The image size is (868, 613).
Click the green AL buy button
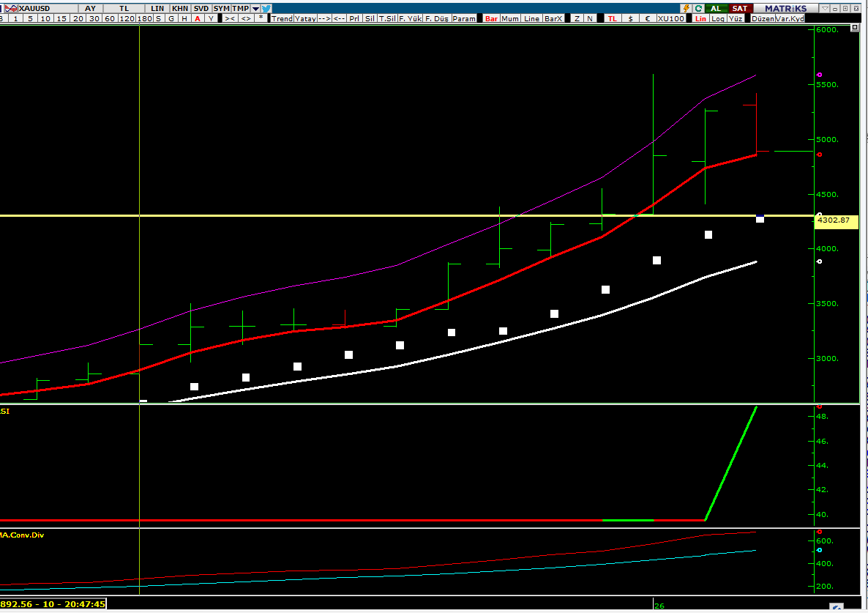(716, 8)
